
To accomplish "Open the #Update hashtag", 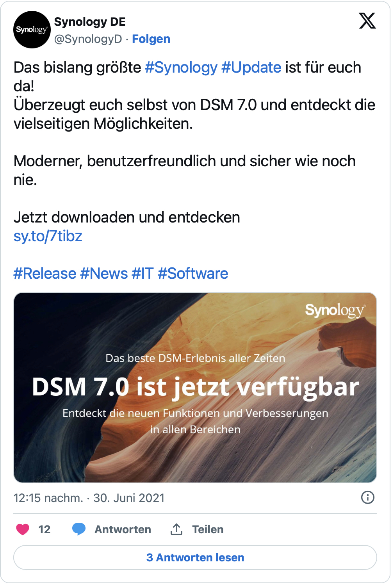I will (251, 68).
